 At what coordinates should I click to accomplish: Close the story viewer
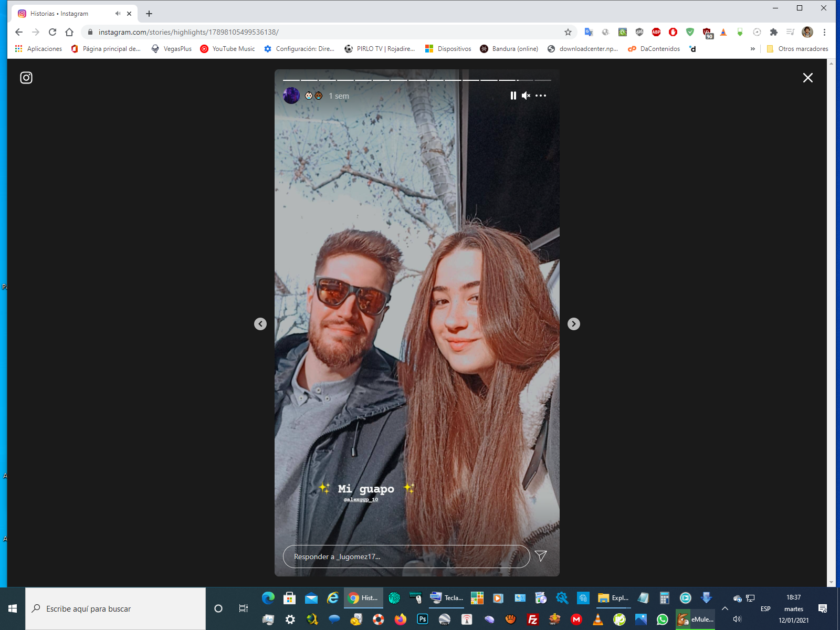pos(807,78)
